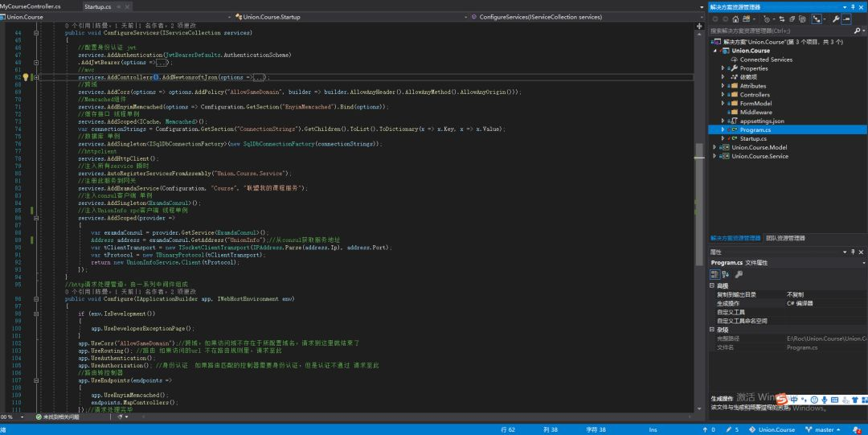Click the Alphabetical sort icon in Properties panel
Screen dimensions: 868x435
coord(724,274)
